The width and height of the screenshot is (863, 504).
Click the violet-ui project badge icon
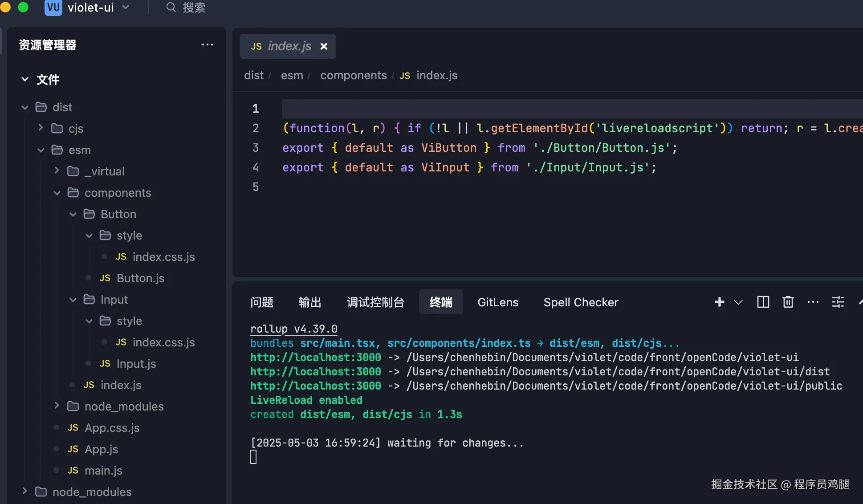pyautogui.click(x=53, y=8)
